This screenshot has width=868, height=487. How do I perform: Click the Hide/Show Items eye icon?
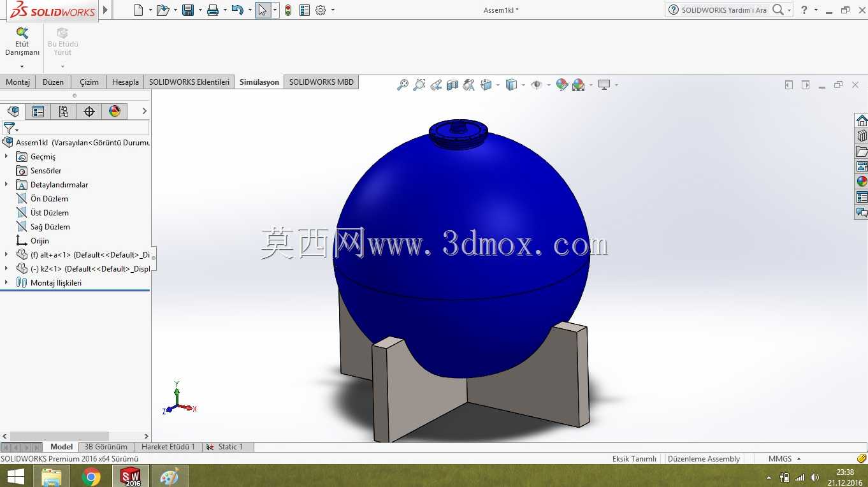point(537,85)
